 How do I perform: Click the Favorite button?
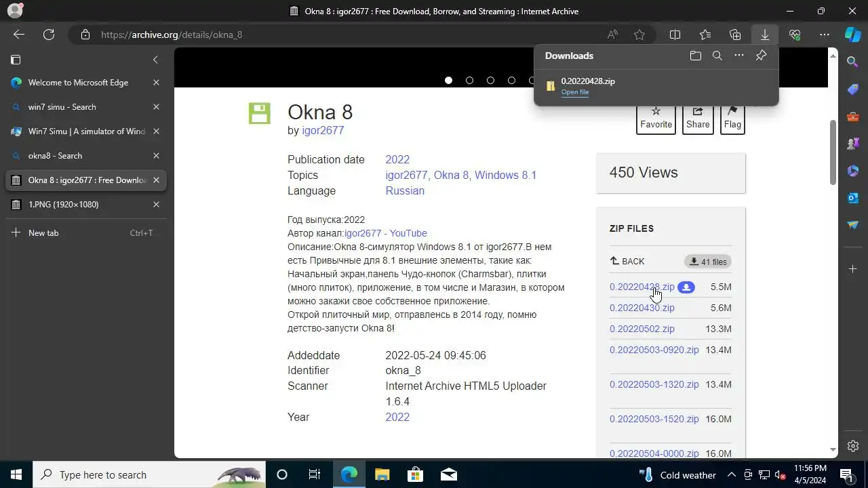tap(656, 118)
